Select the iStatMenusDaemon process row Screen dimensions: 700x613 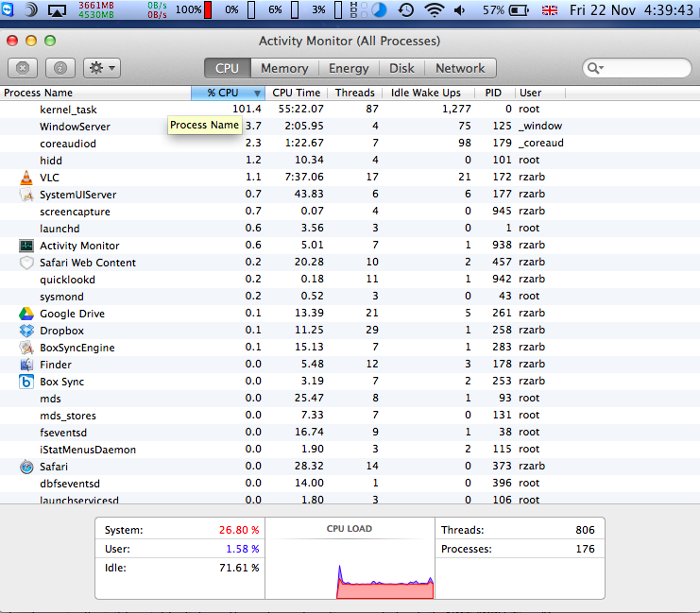pos(350,450)
